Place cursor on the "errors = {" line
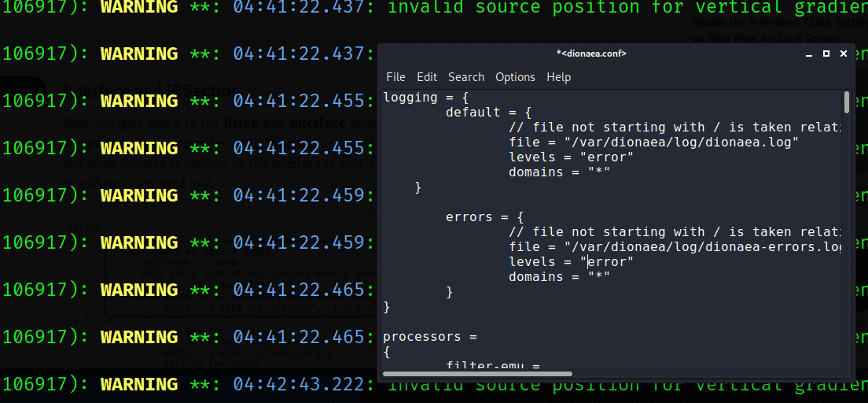This screenshot has height=403, width=868. coord(480,217)
